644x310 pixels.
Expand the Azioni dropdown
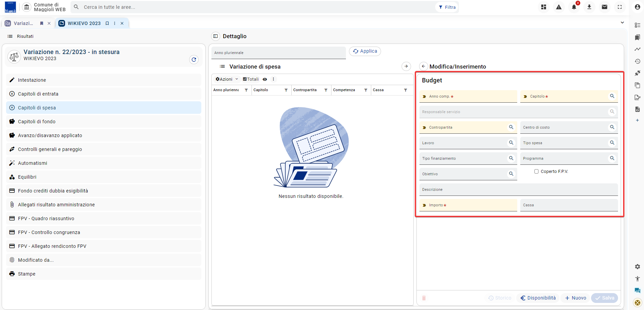[x=227, y=79]
